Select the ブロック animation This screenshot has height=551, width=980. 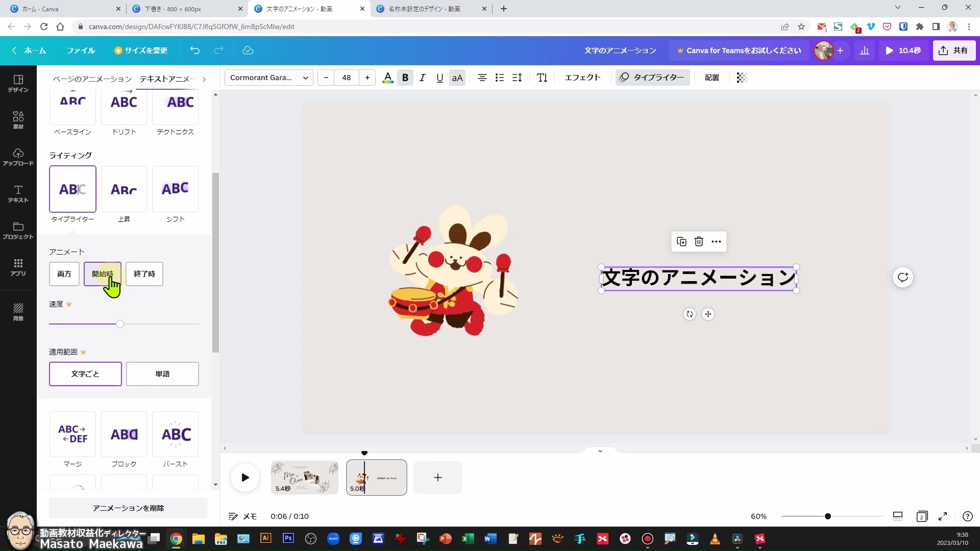(x=124, y=434)
